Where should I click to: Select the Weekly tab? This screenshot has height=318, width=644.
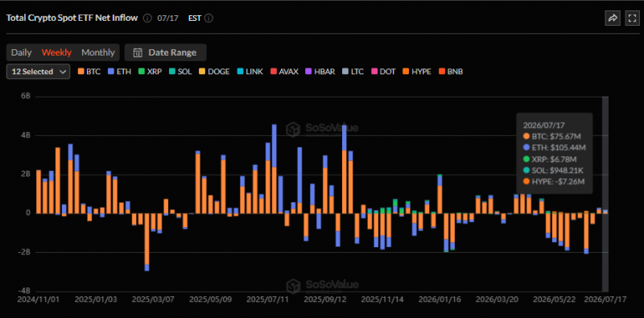click(56, 52)
